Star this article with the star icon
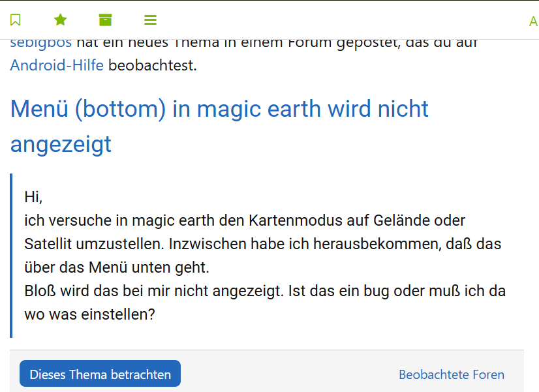The width and height of the screenshot is (539, 392). (60, 20)
